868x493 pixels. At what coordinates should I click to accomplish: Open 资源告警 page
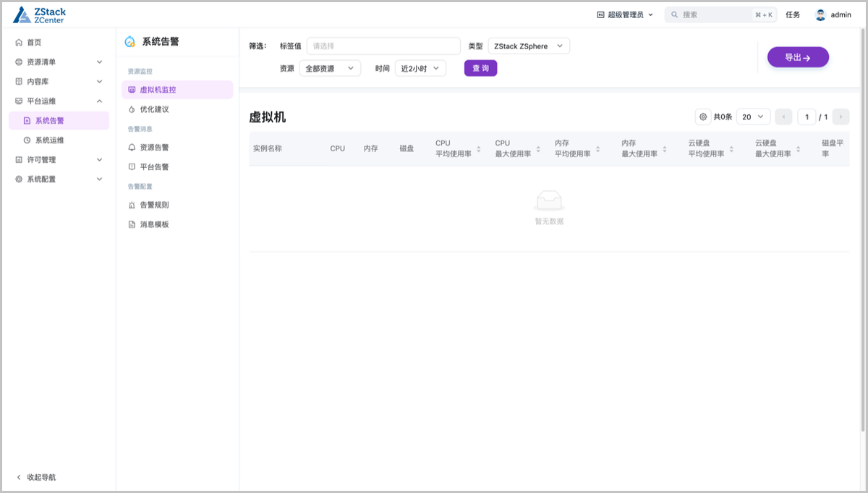point(177,148)
